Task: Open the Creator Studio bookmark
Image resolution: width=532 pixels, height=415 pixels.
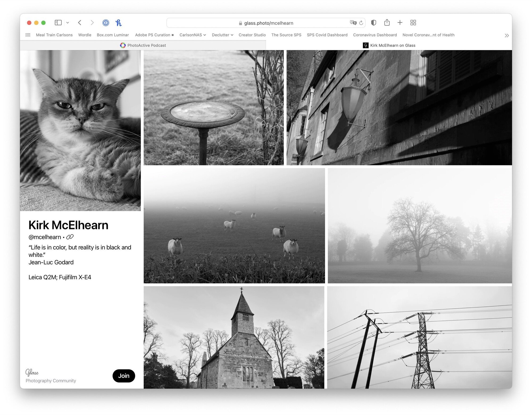Action: coord(252,35)
